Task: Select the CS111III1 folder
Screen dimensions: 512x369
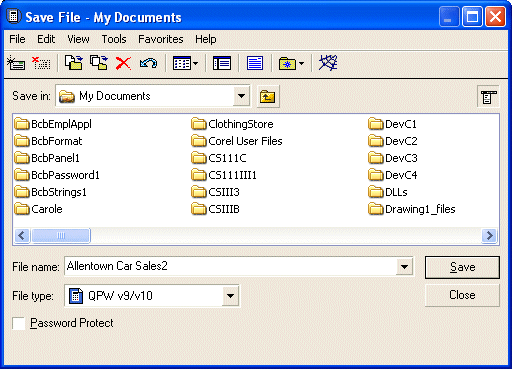Action: tap(224, 175)
